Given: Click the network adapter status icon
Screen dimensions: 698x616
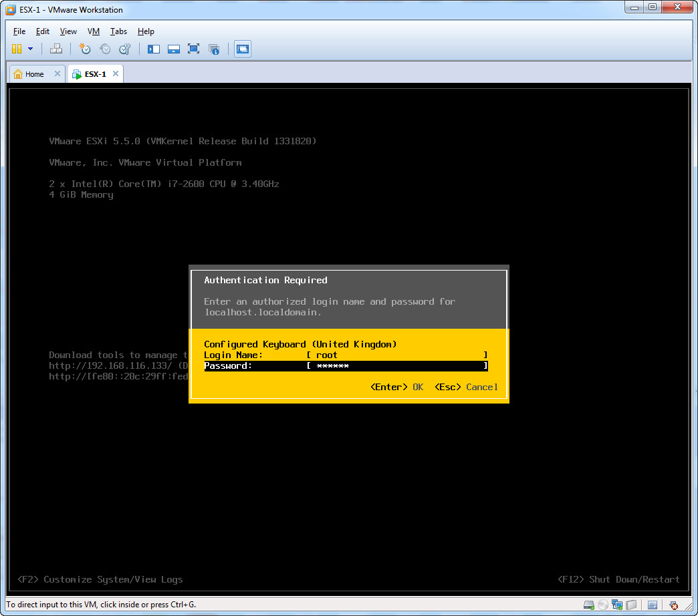Looking at the screenshot, I should (617, 605).
